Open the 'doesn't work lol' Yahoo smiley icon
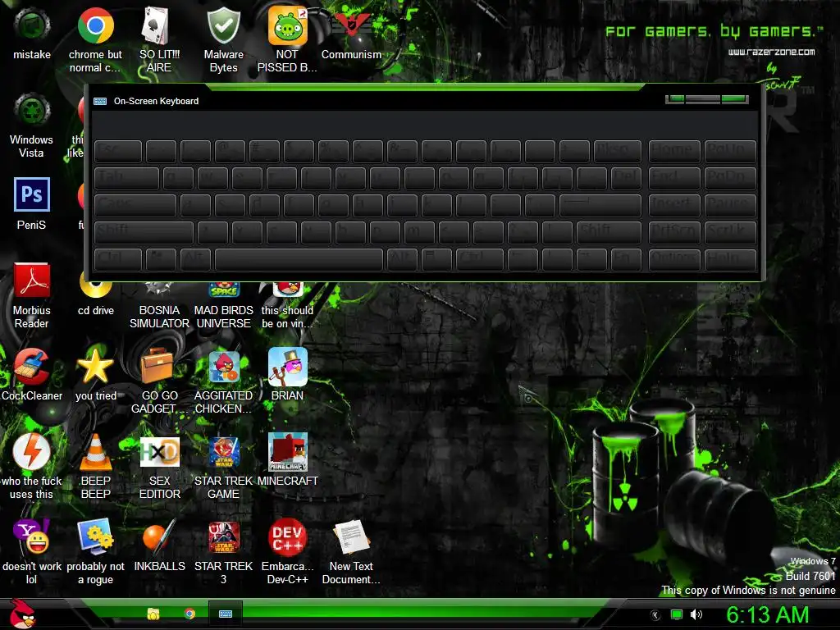The image size is (840, 630). click(32, 552)
